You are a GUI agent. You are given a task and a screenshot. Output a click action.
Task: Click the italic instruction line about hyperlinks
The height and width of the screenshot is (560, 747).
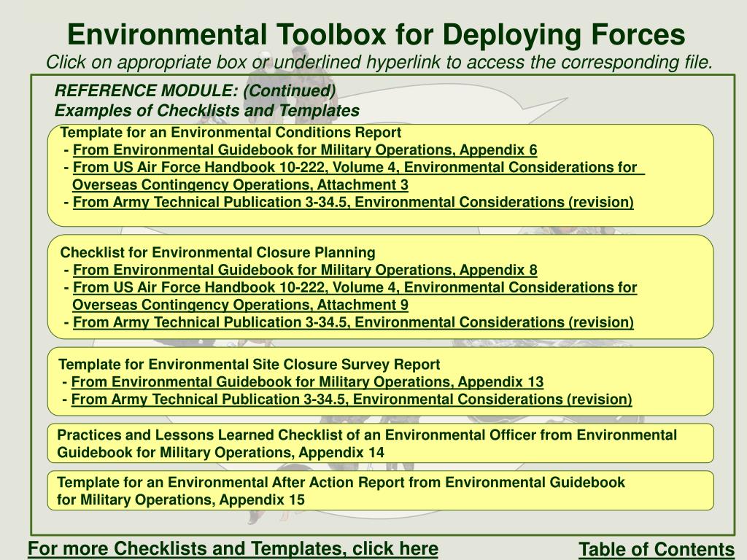click(x=379, y=62)
